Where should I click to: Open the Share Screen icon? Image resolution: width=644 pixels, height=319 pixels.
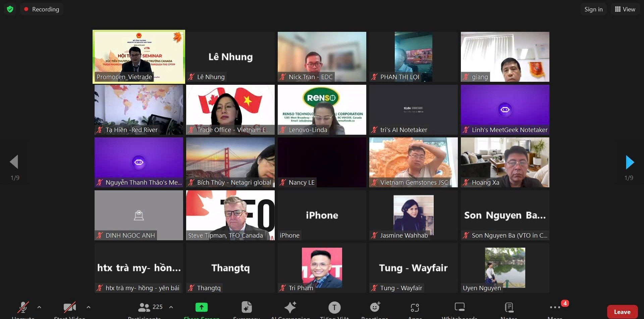pos(202,307)
